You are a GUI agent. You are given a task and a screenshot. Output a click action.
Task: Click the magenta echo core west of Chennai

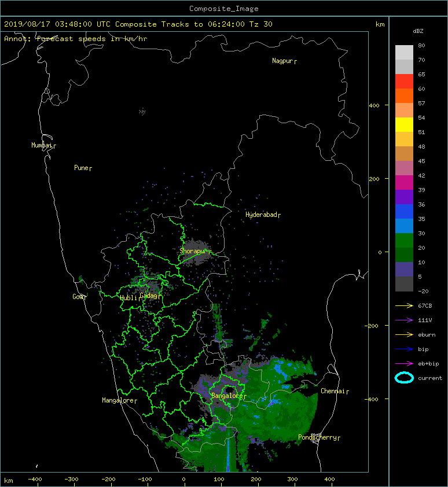click(271, 403)
